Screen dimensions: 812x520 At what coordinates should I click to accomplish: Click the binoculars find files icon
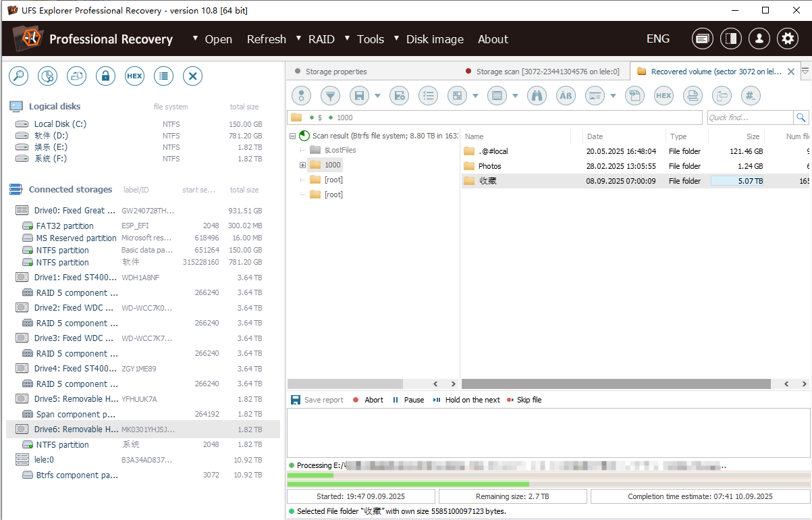pos(537,96)
